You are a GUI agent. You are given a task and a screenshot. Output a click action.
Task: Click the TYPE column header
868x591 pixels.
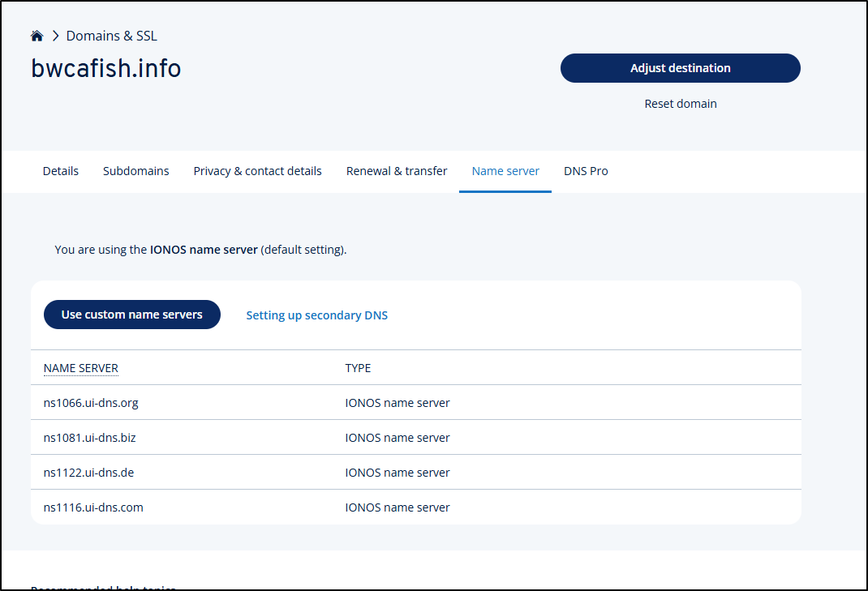(358, 368)
